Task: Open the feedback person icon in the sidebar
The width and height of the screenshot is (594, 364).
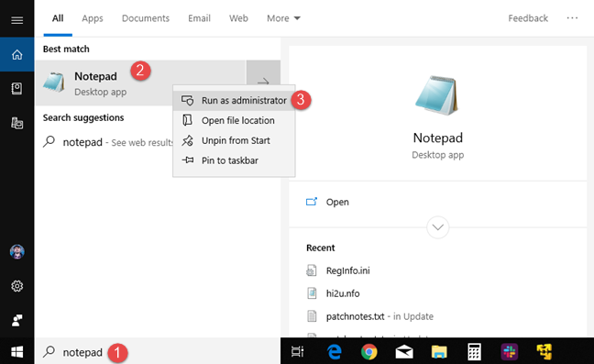Action: [x=17, y=320]
